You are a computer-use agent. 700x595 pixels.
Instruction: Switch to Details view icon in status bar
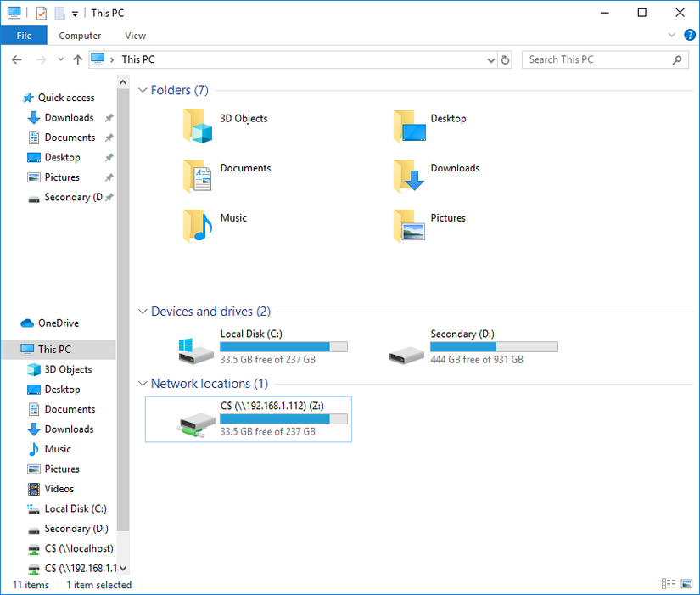pyautogui.click(x=669, y=583)
